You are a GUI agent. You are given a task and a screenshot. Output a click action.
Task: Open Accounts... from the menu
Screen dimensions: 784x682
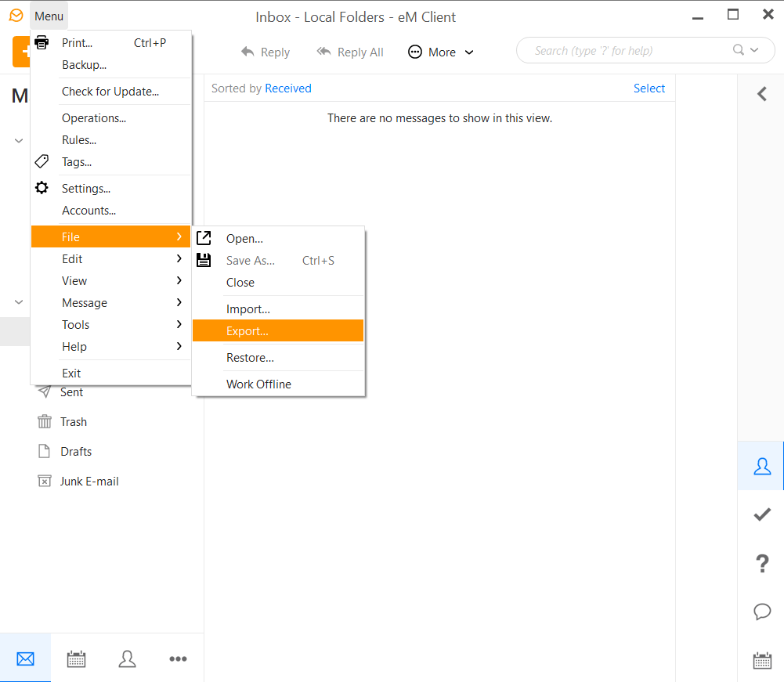point(111,210)
